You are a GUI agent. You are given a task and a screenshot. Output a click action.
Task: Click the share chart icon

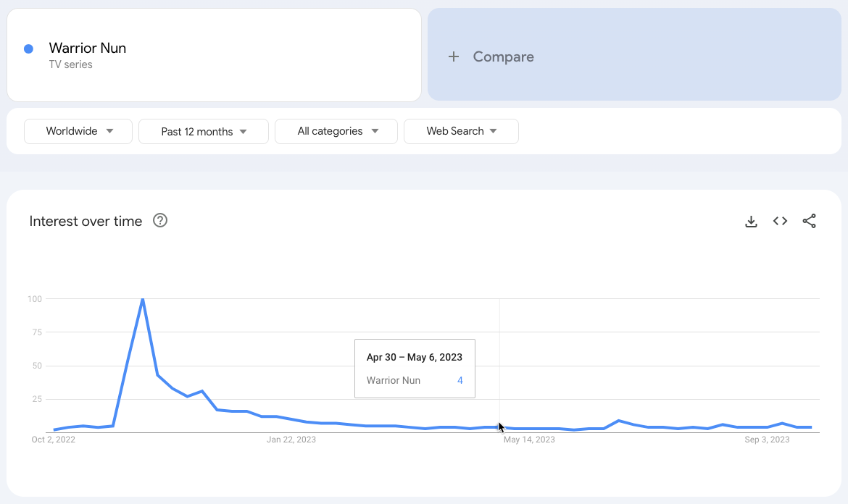[809, 221]
